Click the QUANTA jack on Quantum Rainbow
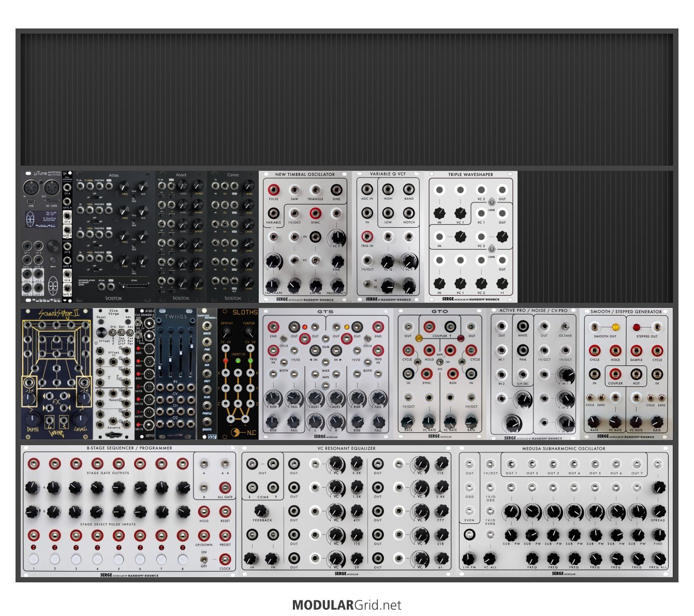 coord(207,421)
